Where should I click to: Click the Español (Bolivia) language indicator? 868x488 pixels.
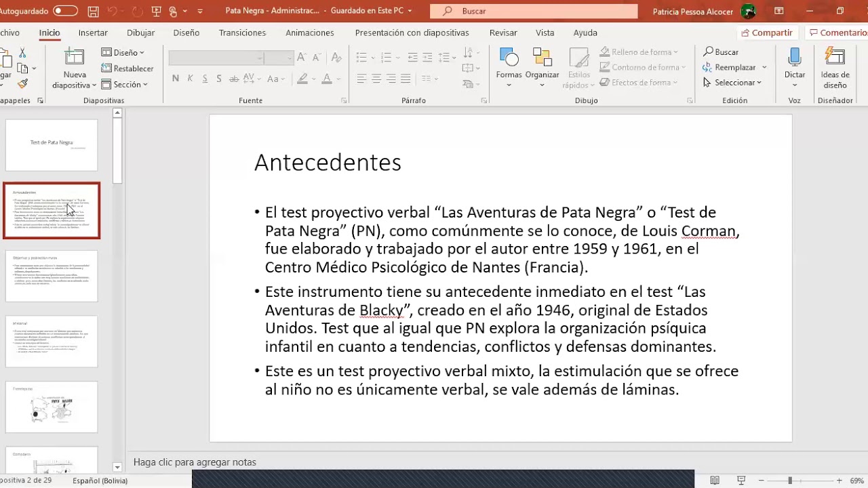(100, 481)
